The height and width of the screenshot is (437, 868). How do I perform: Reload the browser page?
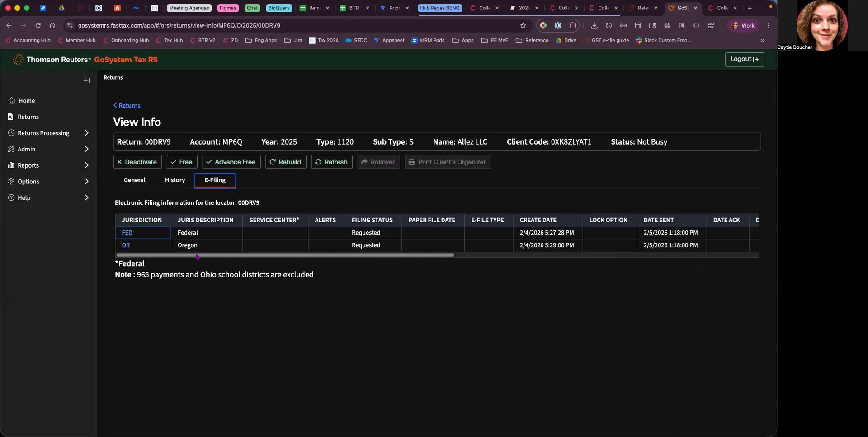[x=38, y=26]
